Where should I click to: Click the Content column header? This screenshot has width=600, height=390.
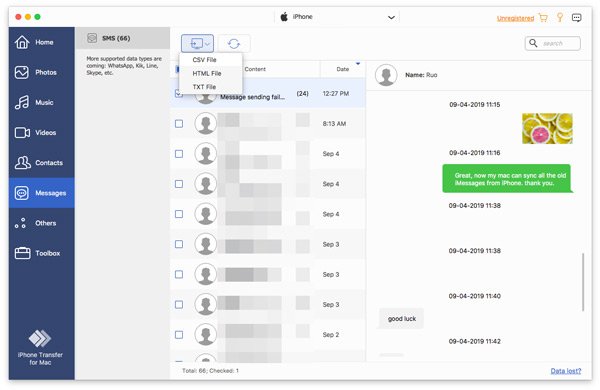coord(255,69)
